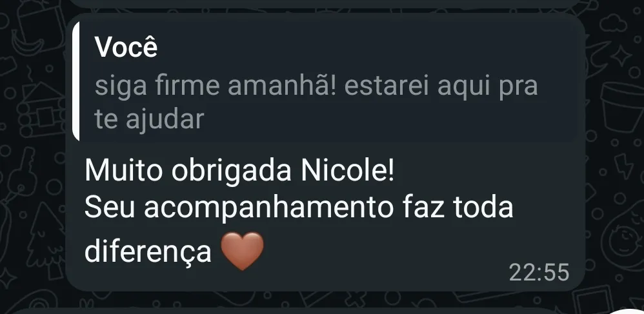644x314 pixels.
Task: Click the word "diferença" in the message
Action: coord(148,251)
